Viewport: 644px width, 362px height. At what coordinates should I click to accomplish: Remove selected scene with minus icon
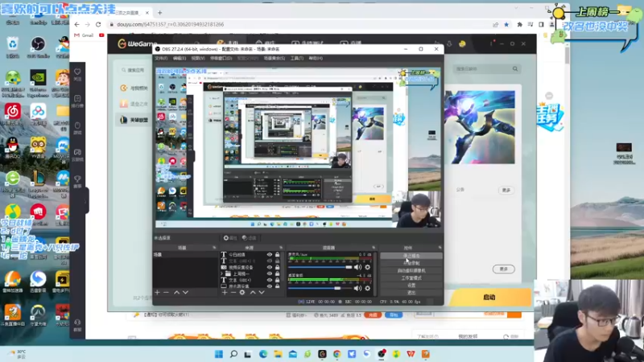tap(167, 292)
